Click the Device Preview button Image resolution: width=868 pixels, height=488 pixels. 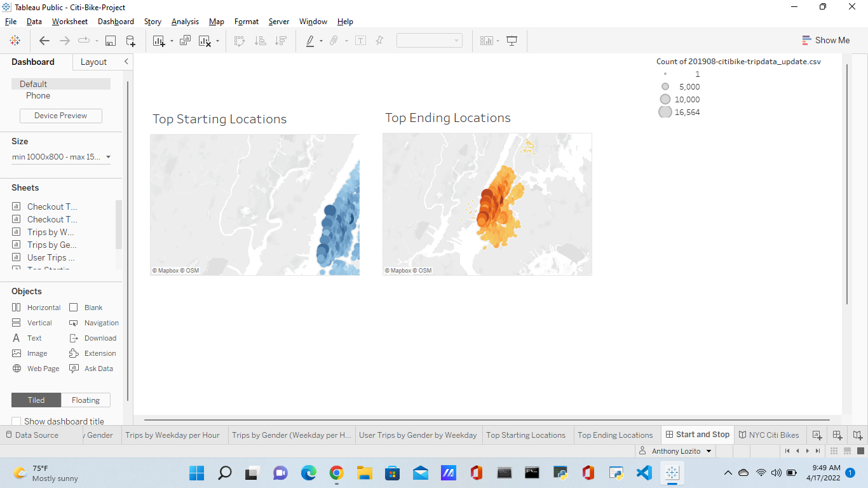pos(60,116)
